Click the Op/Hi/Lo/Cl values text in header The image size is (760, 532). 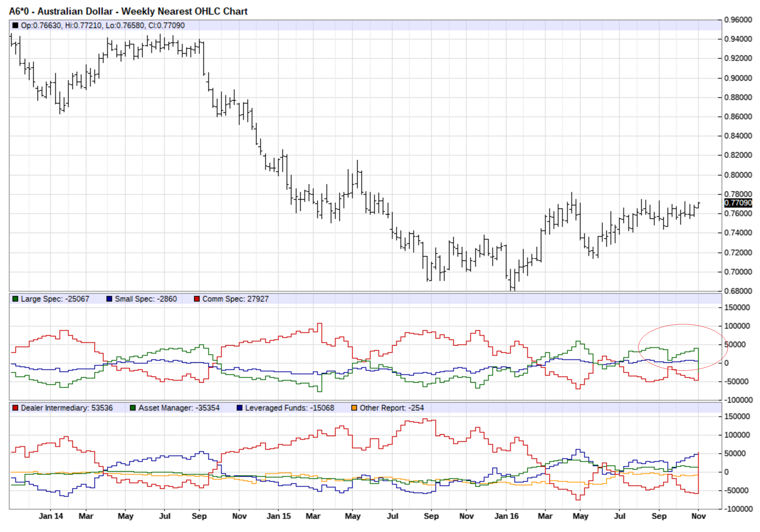click(103, 26)
